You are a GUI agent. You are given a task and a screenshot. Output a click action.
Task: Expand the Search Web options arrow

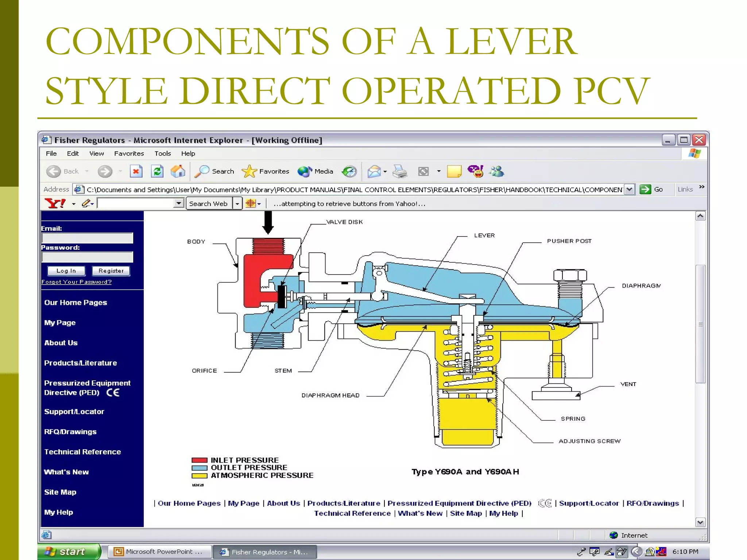pos(237,203)
